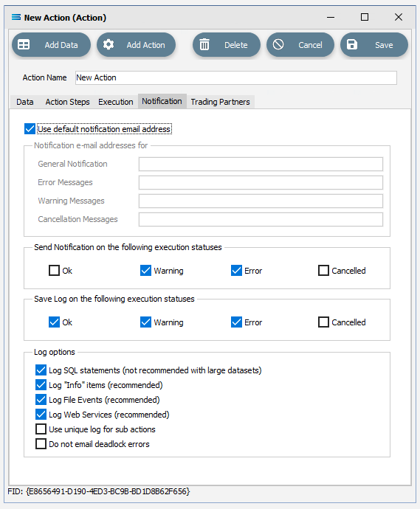The image size is (420, 509).
Task: Check Do not email deadlock errors
Action: [41, 444]
